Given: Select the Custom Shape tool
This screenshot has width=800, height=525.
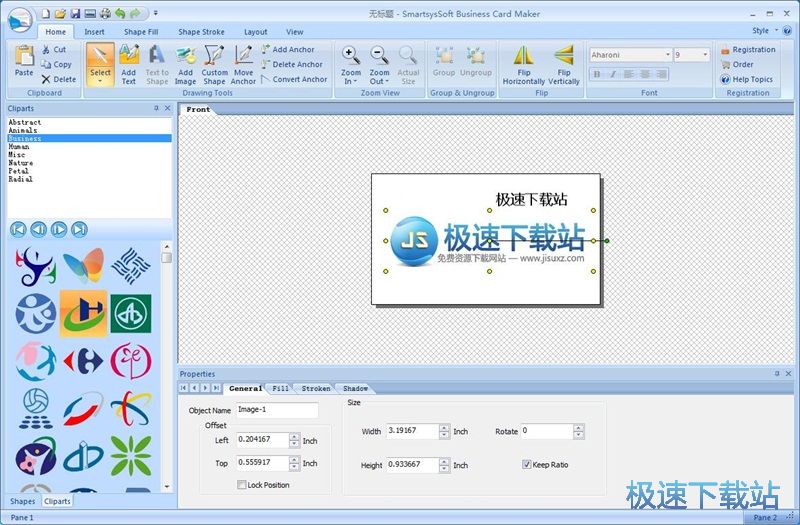Looking at the screenshot, I should point(214,64).
